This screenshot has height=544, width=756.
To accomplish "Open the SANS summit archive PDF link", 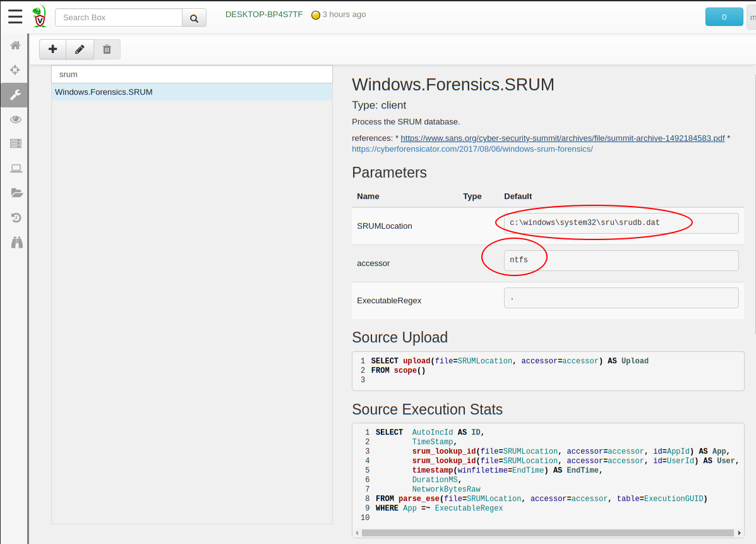I will click(562, 138).
